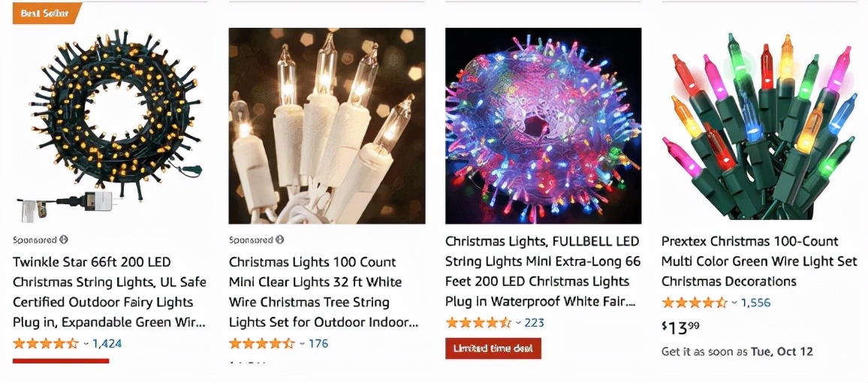Open the clear mini lights product image
Viewport: 868px width, 383px height.
(x=327, y=125)
